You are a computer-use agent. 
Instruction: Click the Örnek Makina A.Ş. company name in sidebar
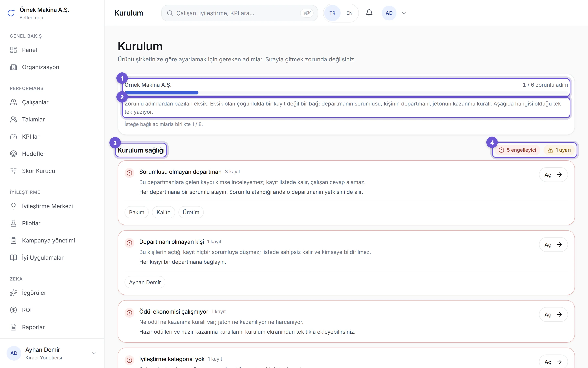click(45, 10)
